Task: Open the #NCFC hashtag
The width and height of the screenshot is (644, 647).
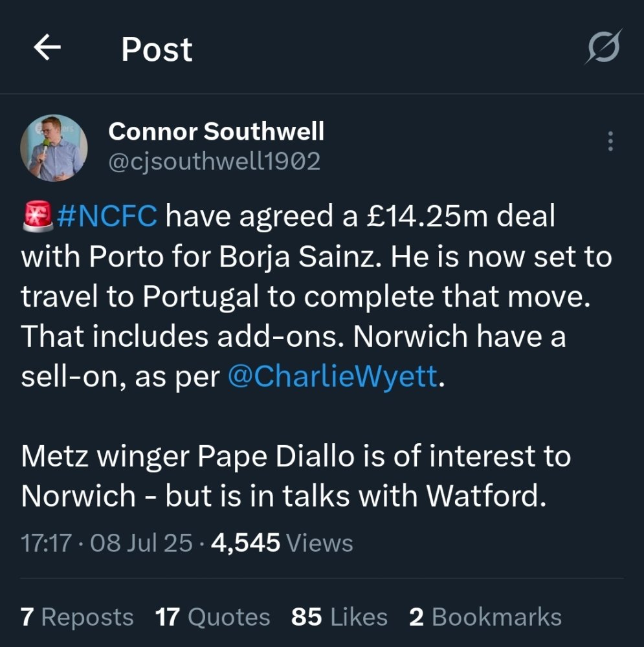Action: click(x=107, y=217)
